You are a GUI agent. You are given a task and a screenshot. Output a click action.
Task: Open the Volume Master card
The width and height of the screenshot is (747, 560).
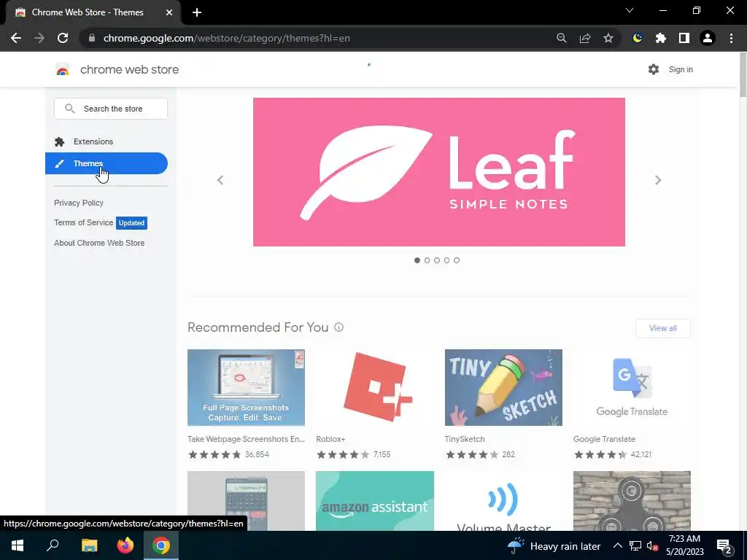(x=503, y=501)
